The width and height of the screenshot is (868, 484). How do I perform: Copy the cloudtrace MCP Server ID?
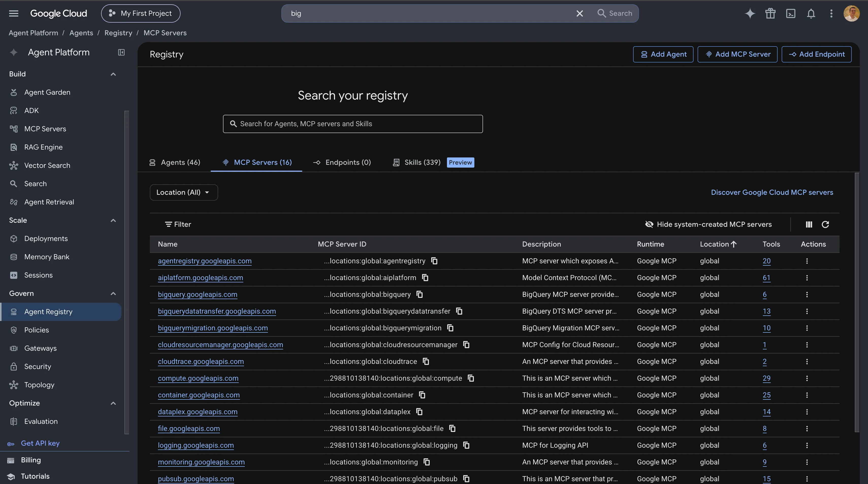click(426, 361)
